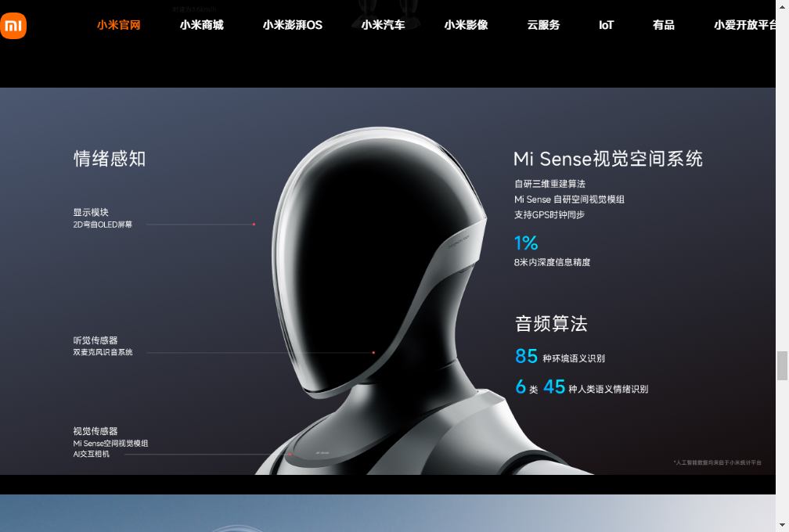789x532 pixels.
Task: Open the 小米商城 menu item
Action: (201, 24)
